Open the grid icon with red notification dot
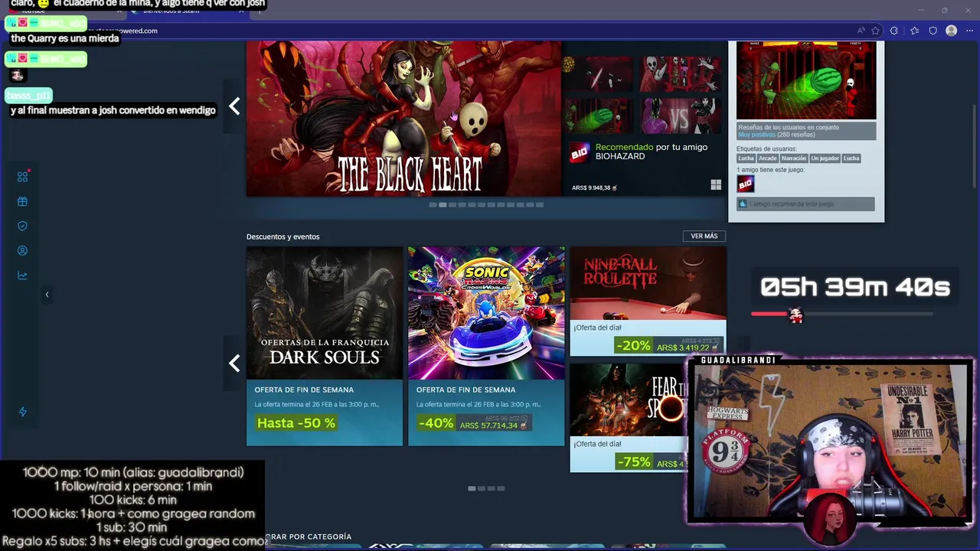Viewport: 980px width, 551px height. [x=23, y=177]
